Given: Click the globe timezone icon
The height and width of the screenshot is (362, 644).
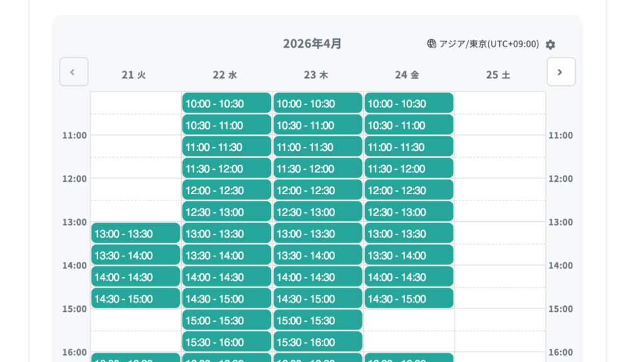Looking at the screenshot, I should point(431,43).
